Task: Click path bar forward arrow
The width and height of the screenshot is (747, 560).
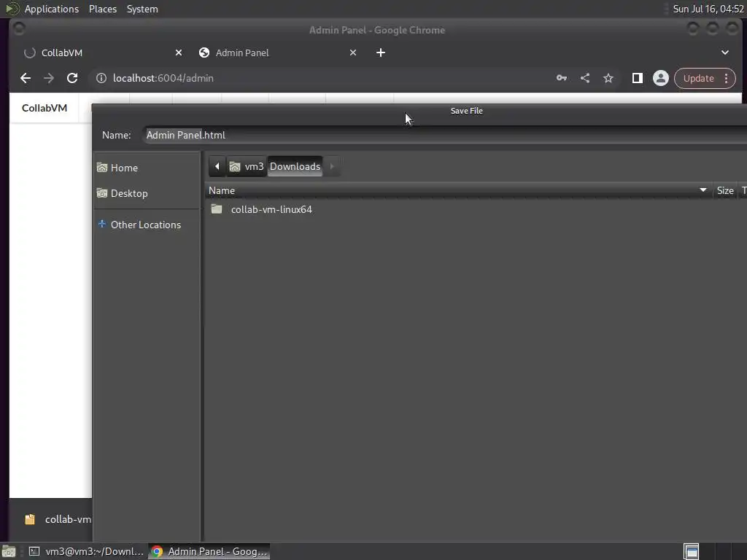Action: point(332,166)
